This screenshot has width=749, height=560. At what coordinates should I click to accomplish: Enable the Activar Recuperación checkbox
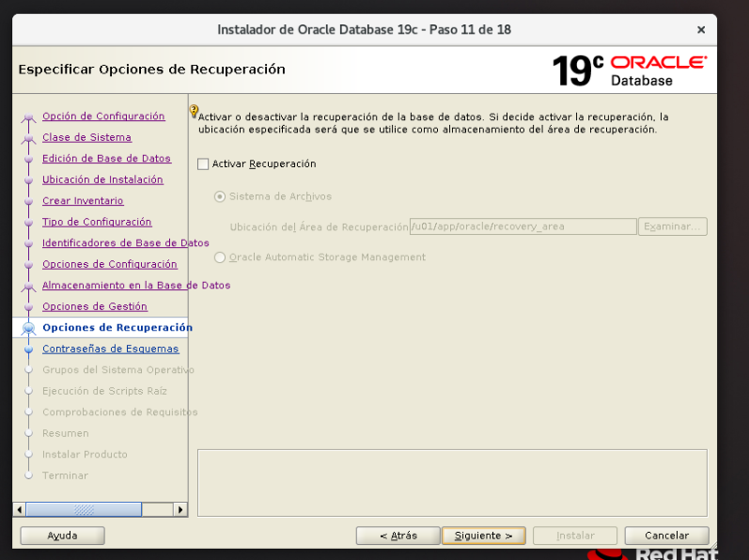click(x=203, y=164)
